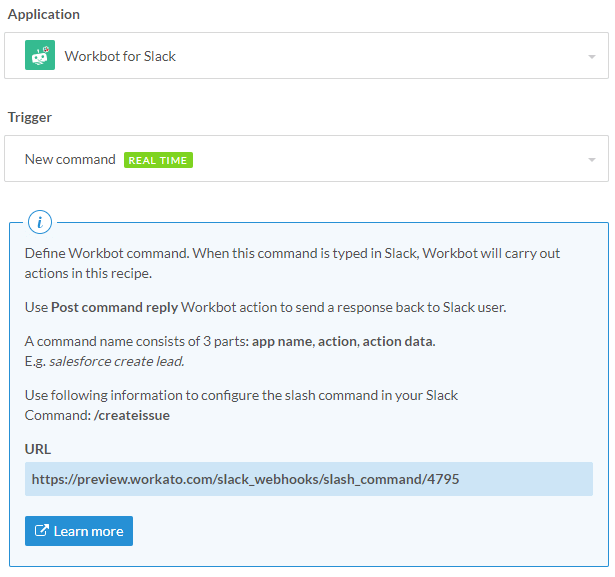Open the Workbot for Slack application selector
This screenshot has height=577, width=615.
click(300, 56)
